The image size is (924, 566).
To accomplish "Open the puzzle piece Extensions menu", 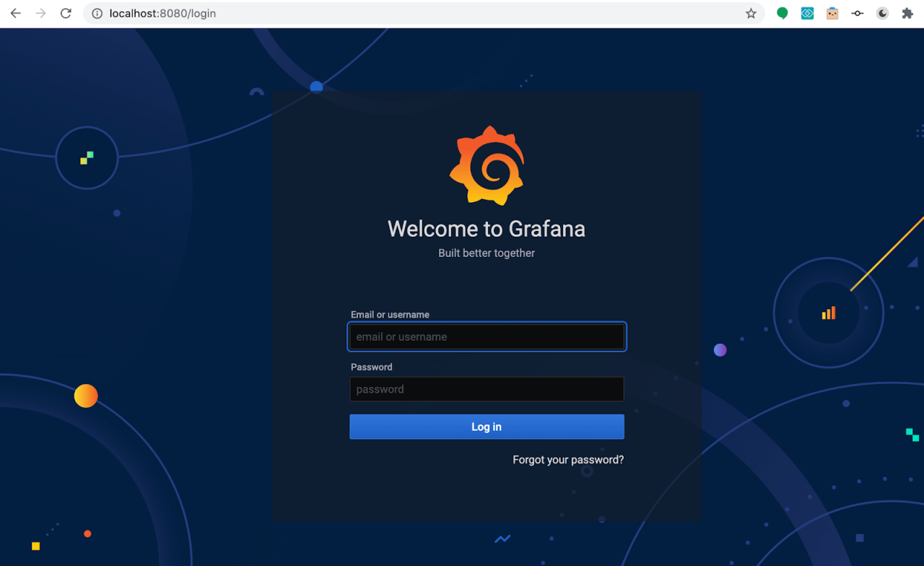I will [x=907, y=14].
